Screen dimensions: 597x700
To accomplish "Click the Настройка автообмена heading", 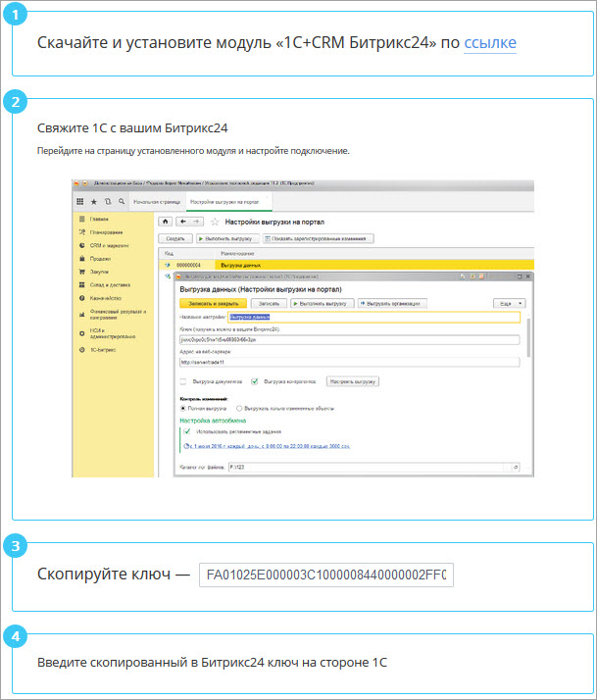I will pos(213,421).
